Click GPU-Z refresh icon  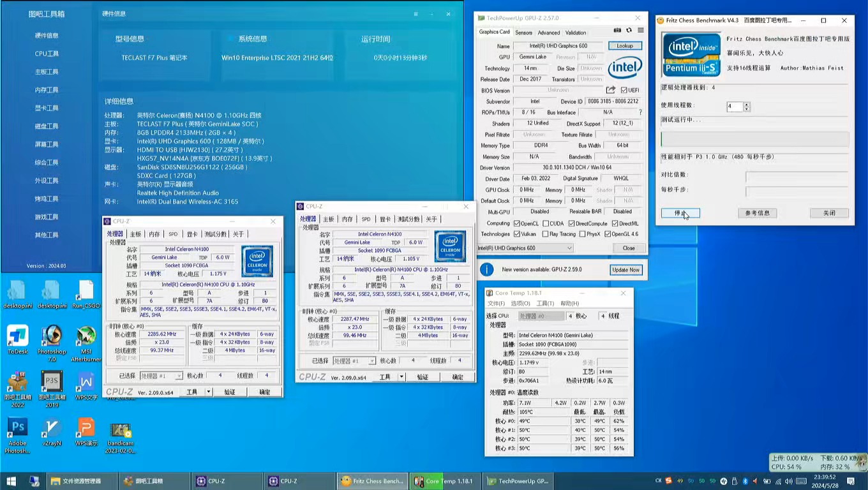point(629,30)
